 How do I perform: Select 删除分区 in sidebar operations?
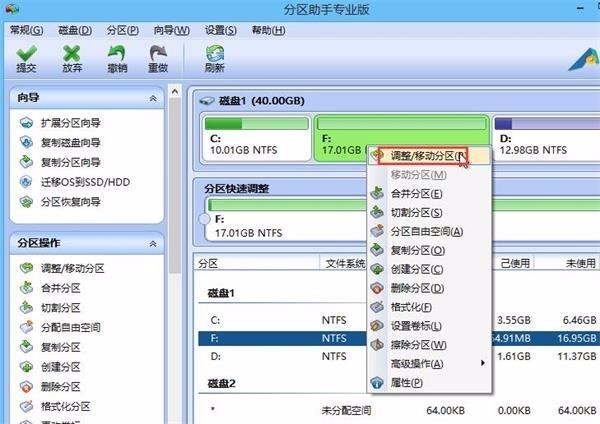(61, 386)
